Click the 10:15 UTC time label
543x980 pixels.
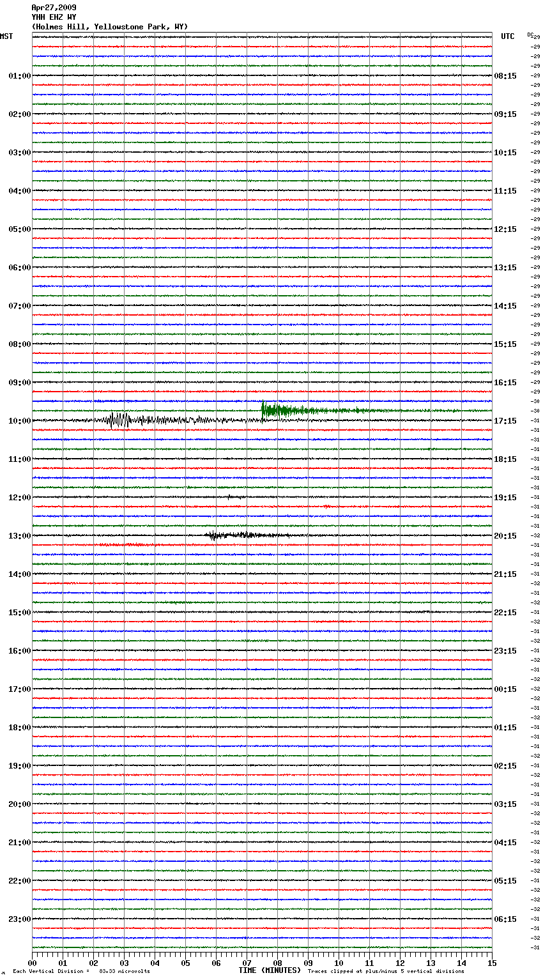pos(505,153)
